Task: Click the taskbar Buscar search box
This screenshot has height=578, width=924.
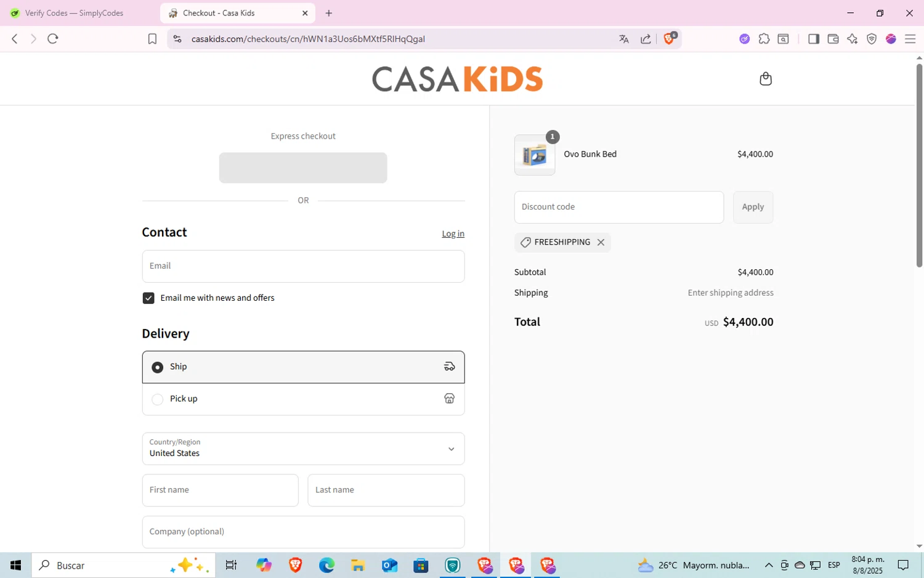Action: point(123,565)
